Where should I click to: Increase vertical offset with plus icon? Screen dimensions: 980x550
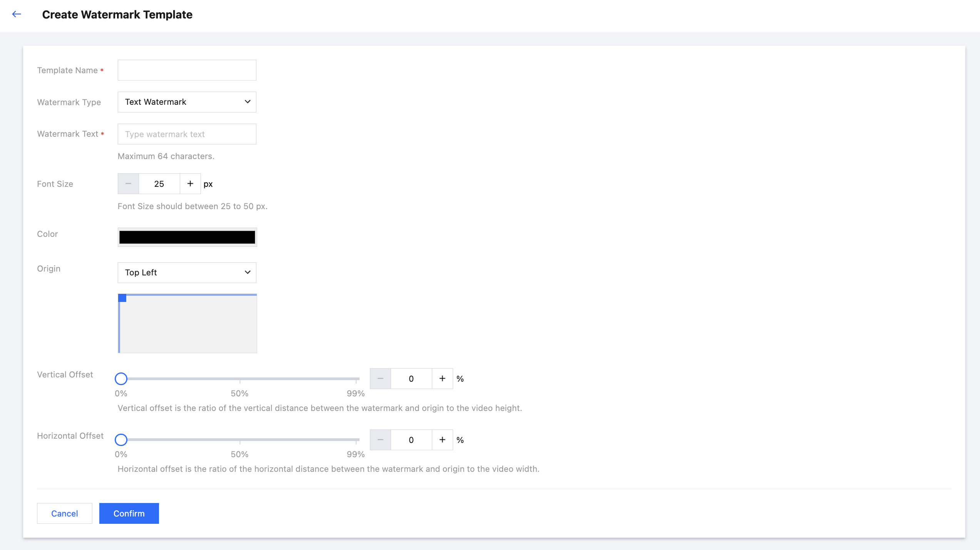tap(442, 379)
